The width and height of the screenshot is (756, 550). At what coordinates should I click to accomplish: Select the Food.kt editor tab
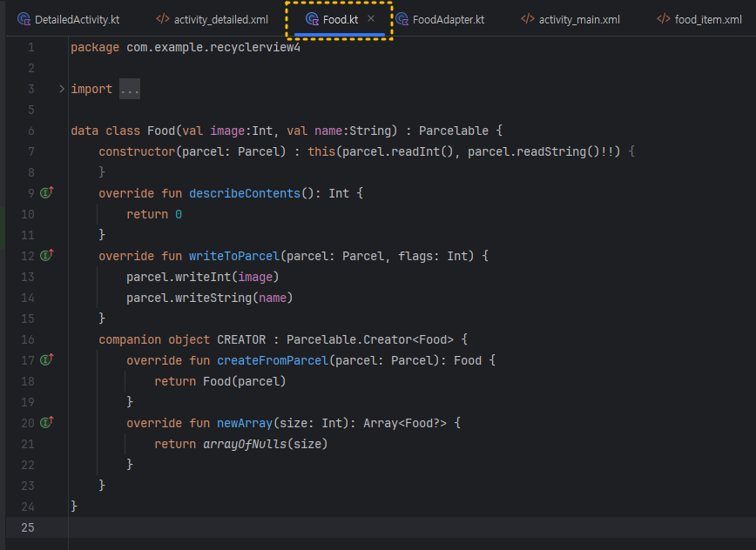coord(340,19)
